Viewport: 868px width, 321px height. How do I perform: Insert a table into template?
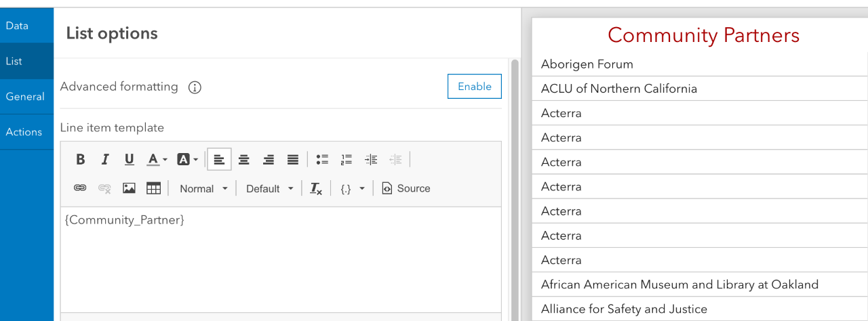coord(153,188)
